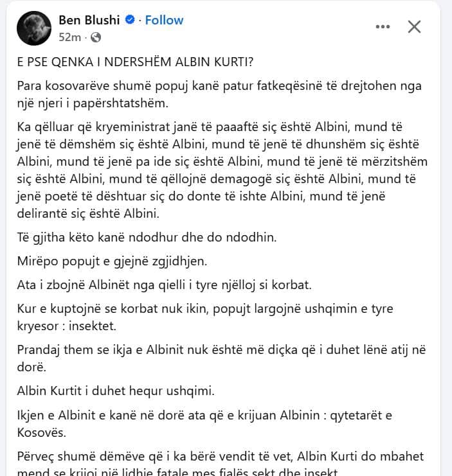The width and height of the screenshot is (452, 476).
Task: Follow Ben Blushi
Action: coord(164,20)
